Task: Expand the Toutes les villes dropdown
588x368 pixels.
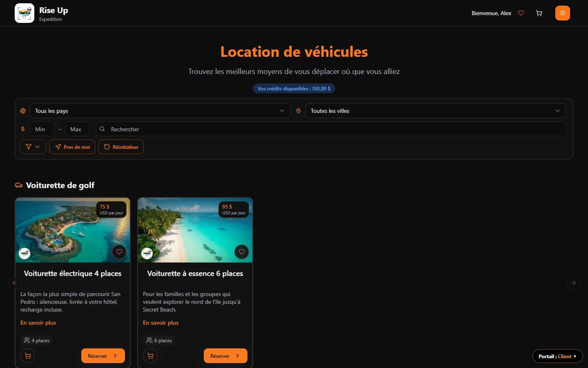Action: [x=436, y=111]
